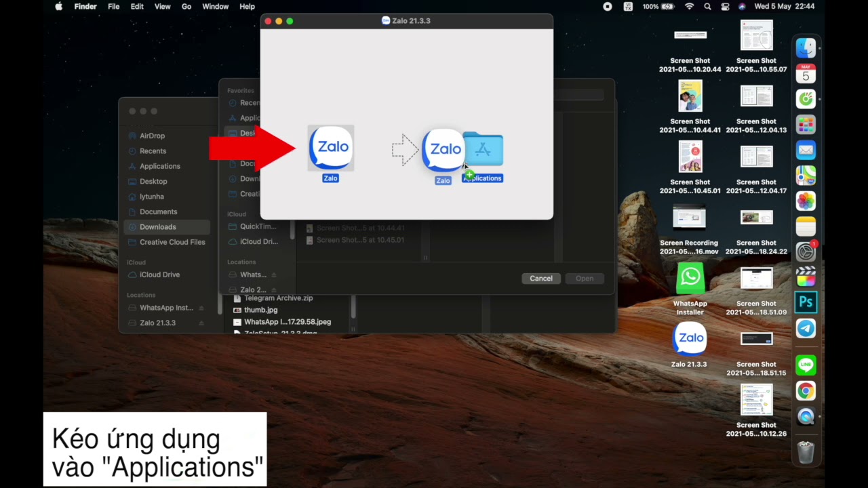Viewport: 868px width, 488px height.
Task: Open WhatsApp Installer icon on desktop
Action: point(690,277)
